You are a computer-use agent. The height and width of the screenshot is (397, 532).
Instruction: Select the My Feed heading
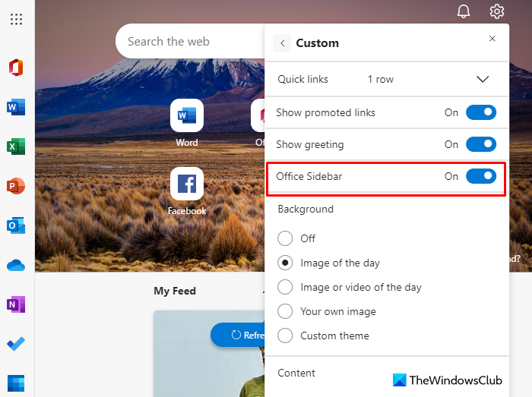click(175, 291)
